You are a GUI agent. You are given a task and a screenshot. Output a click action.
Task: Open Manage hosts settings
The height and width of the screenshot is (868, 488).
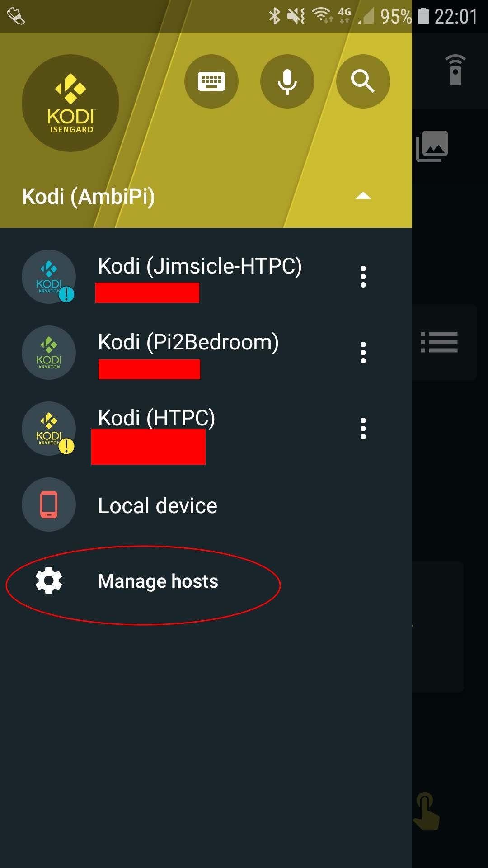coord(158,581)
